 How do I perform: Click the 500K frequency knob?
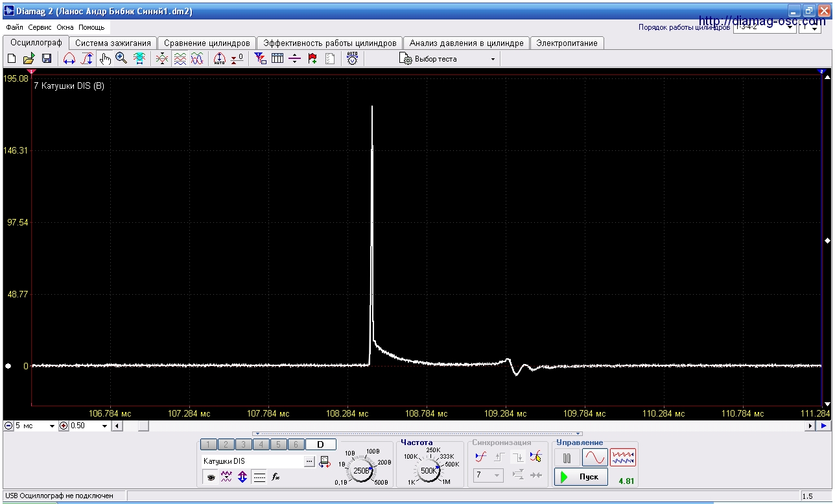[x=429, y=470]
